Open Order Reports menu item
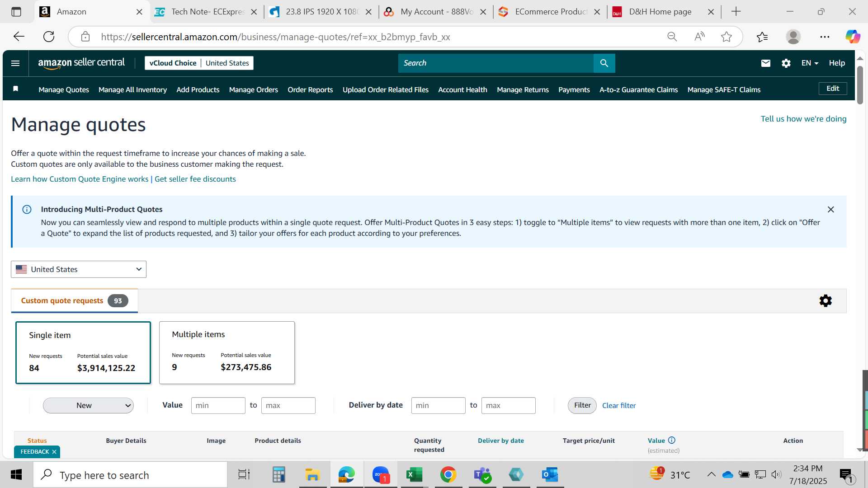This screenshot has height=488, width=868. click(310, 90)
